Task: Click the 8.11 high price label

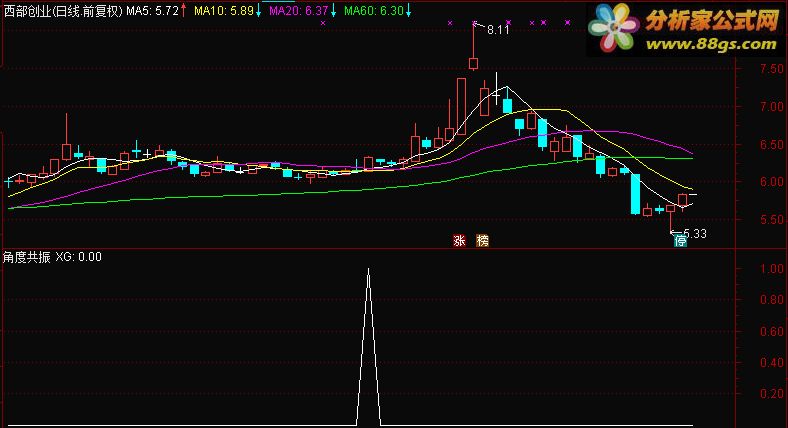Action: coord(498,30)
